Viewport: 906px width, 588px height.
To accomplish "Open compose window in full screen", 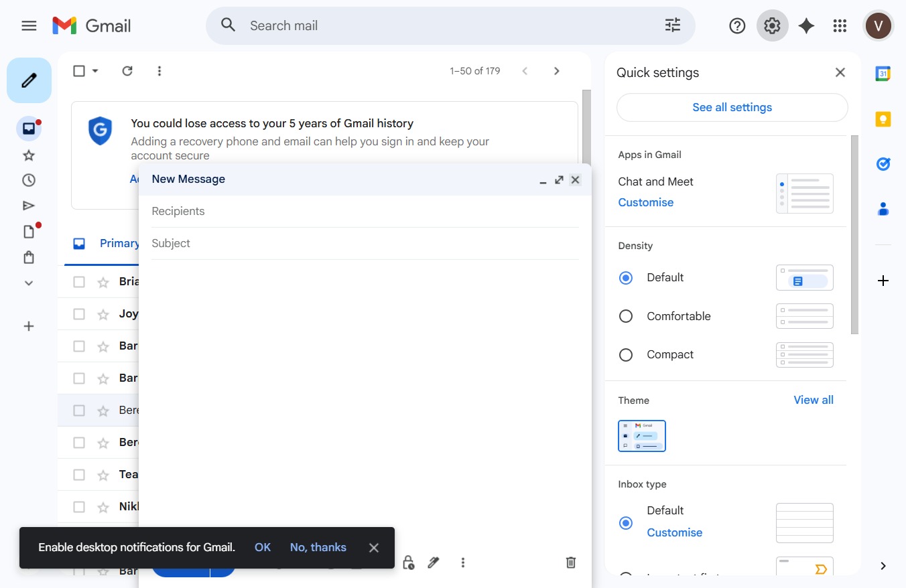I will pos(559,179).
